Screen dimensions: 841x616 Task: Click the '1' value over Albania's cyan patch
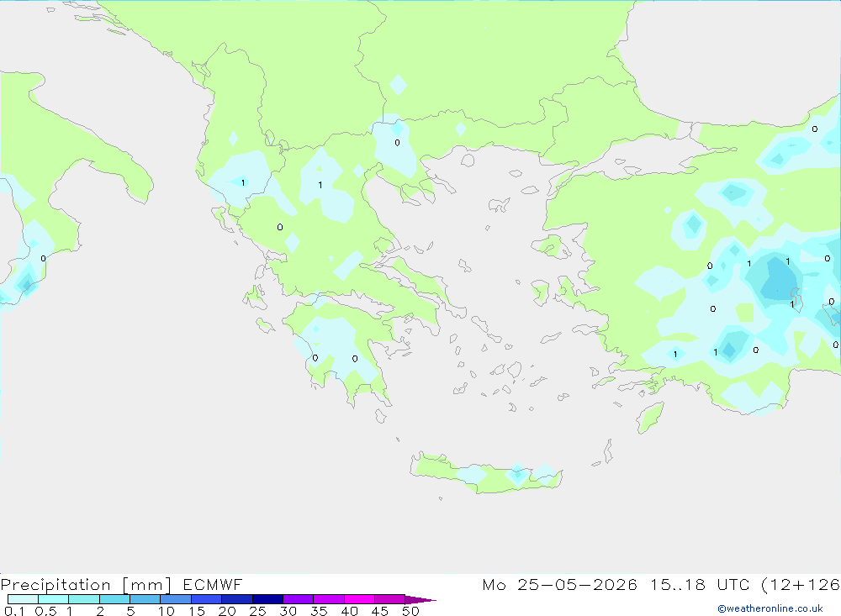[243, 183]
